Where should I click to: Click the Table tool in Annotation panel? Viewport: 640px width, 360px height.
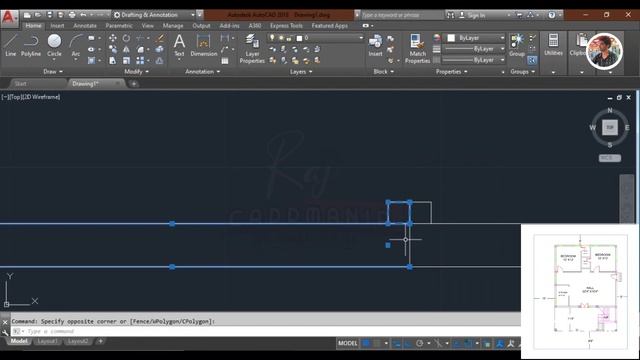pyautogui.click(x=224, y=61)
